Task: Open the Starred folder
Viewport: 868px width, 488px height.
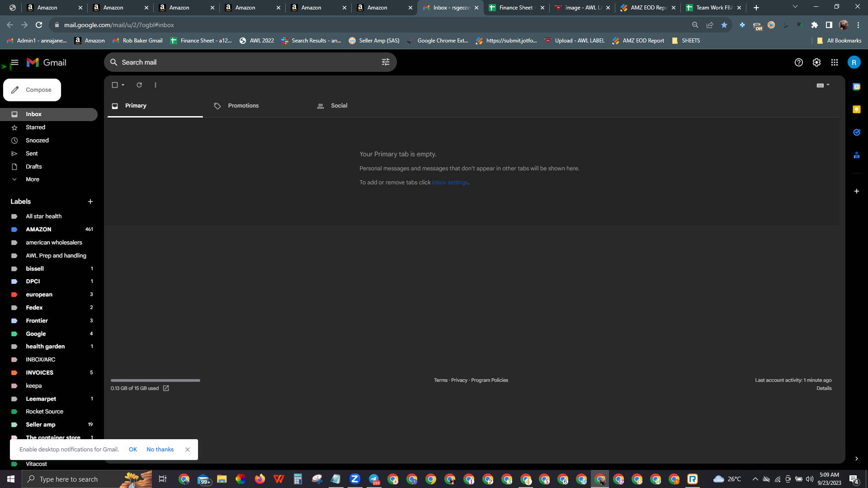Action: coord(49,127)
